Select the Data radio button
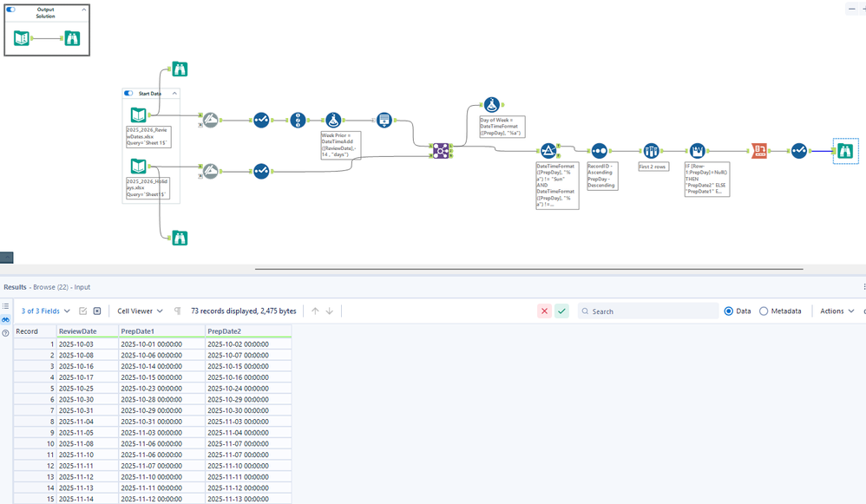This screenshot has width=866, height=504. coord(729,311)
